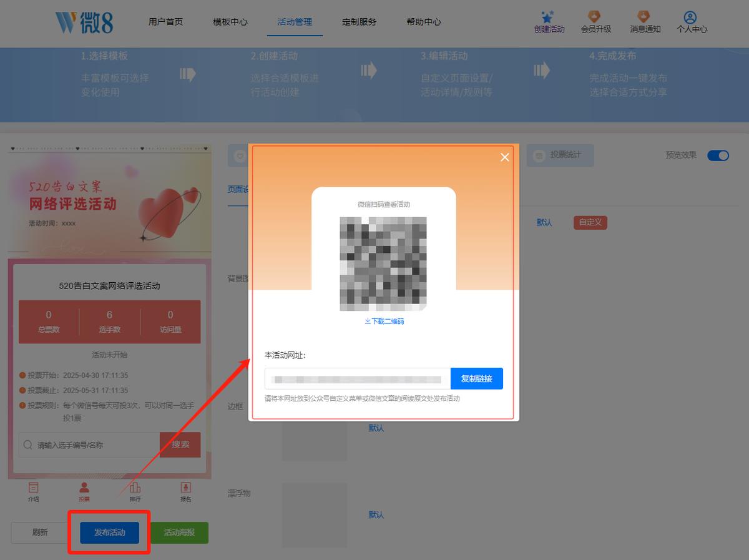Viewport: 749px width, 560px height.
Task: Click 520告白文案网络评选活动 title text
Action: point(109,286)
